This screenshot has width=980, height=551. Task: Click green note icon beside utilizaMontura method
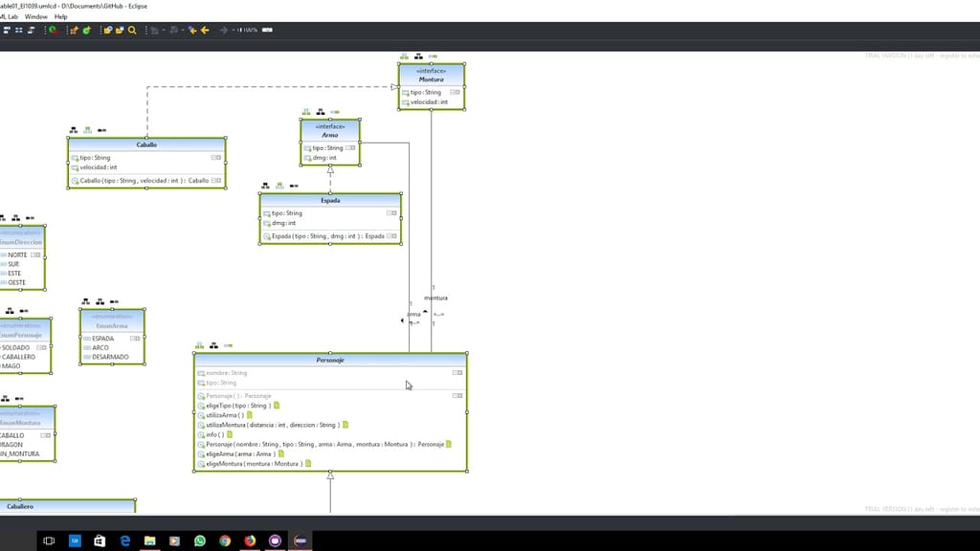pos(345,425)
